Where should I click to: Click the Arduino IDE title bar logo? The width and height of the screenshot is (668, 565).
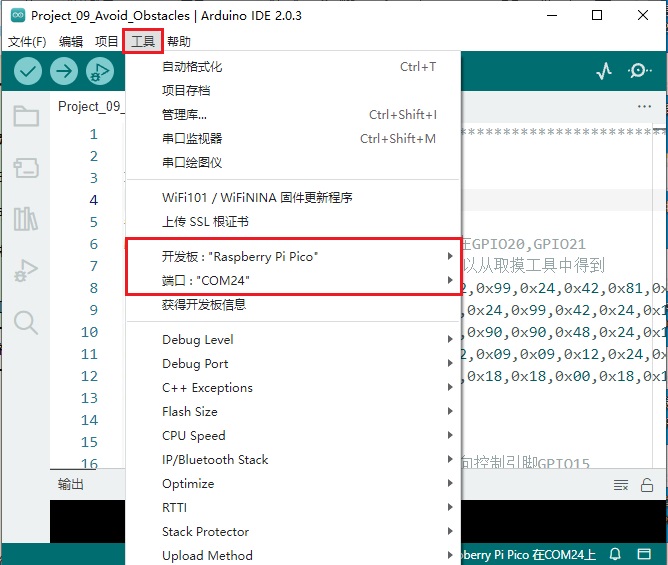(x=18, y=16)
